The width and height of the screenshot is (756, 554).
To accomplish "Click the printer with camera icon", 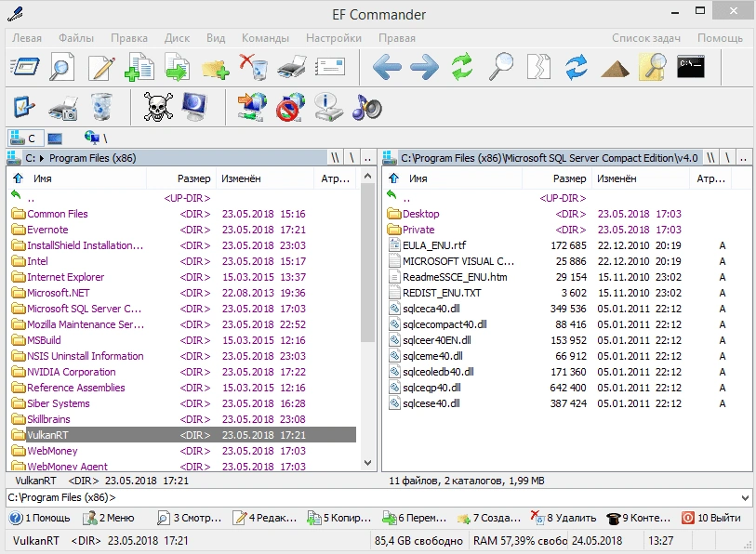I will [62, 108].
